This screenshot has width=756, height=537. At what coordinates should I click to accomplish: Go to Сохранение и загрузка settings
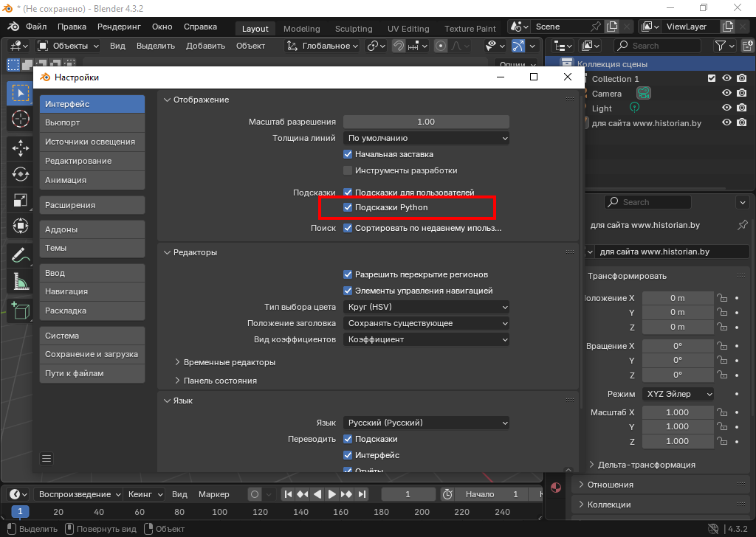click(92, 354)
